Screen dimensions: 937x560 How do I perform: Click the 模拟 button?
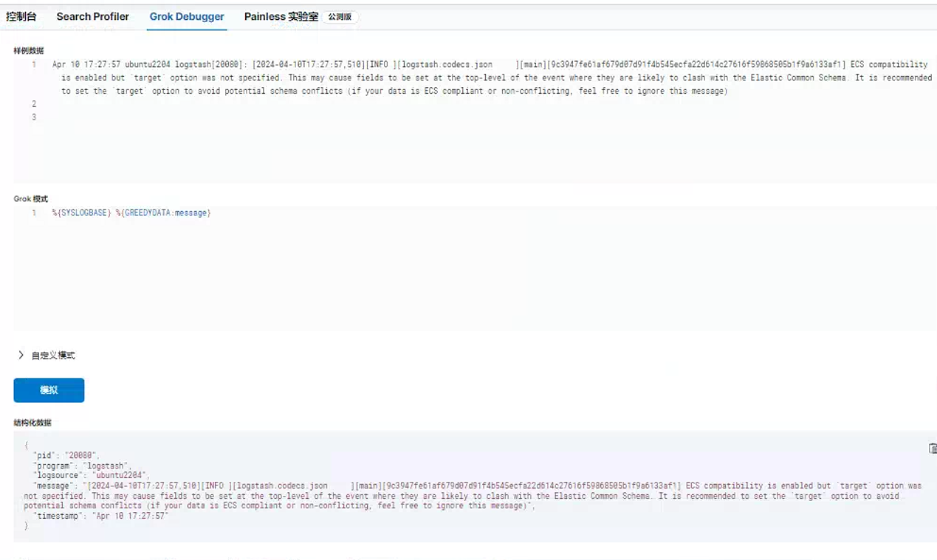coord(49,390)
